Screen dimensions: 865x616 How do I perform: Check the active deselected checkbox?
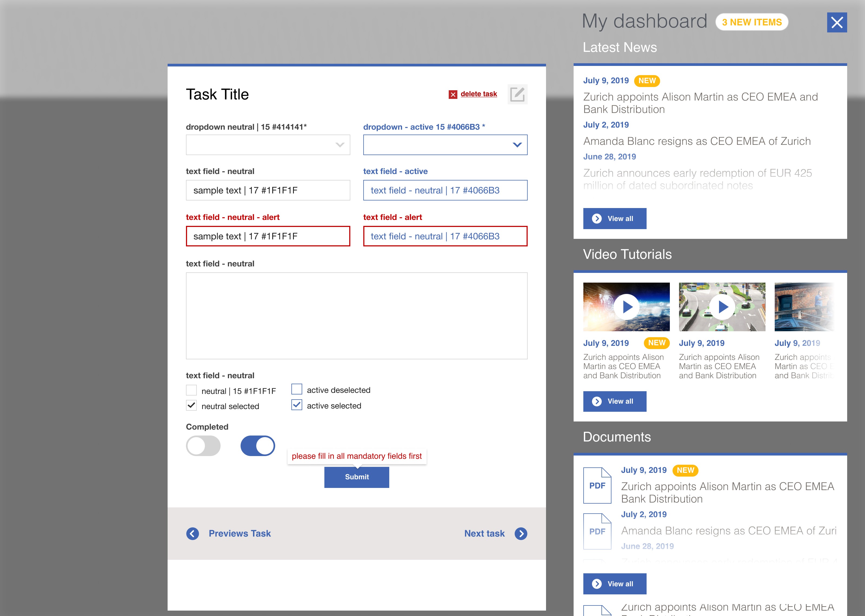pos(297,390)
